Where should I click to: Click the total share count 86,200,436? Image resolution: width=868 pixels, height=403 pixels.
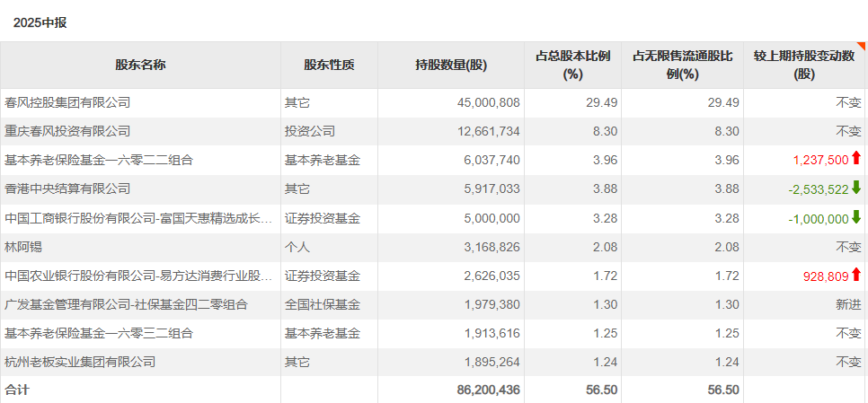point(489,390)
